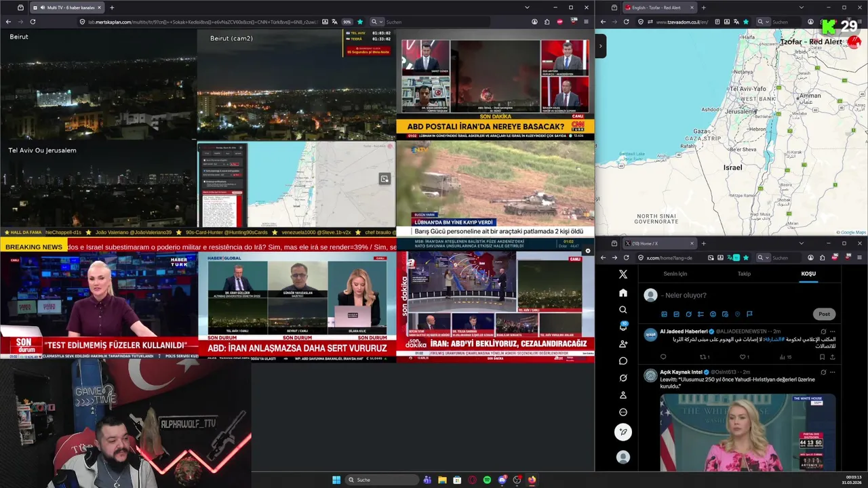
Task: Tag location in the new post
Action: pyautogui.click(x=737, y=314)
